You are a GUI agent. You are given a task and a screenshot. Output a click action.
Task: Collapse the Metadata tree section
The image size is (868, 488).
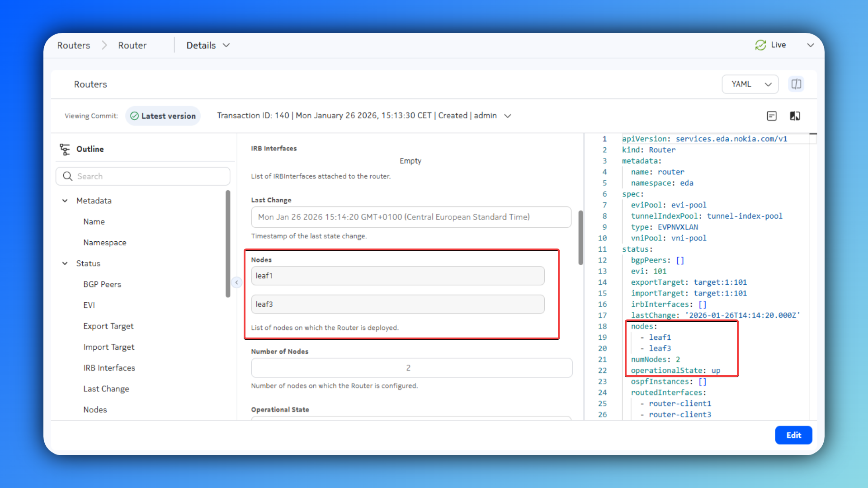[x=65, y=201]
